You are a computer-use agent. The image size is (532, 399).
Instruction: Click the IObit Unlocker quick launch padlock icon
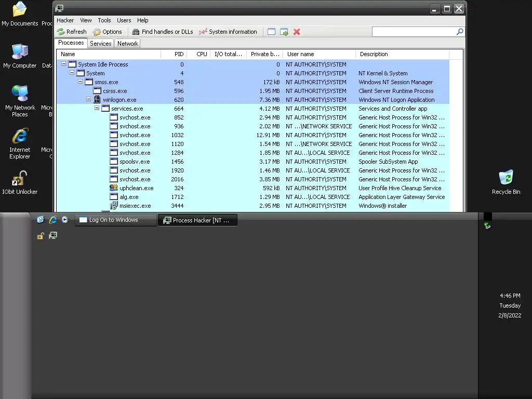point(41,235)
